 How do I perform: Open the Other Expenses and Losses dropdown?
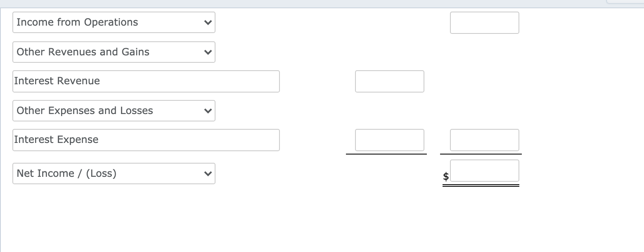coord(114,111)
